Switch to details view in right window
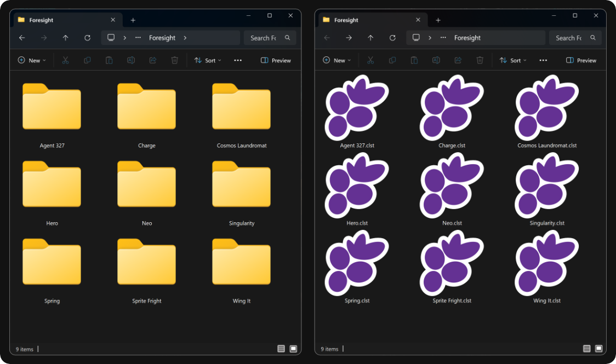 (x=586, y=348)
